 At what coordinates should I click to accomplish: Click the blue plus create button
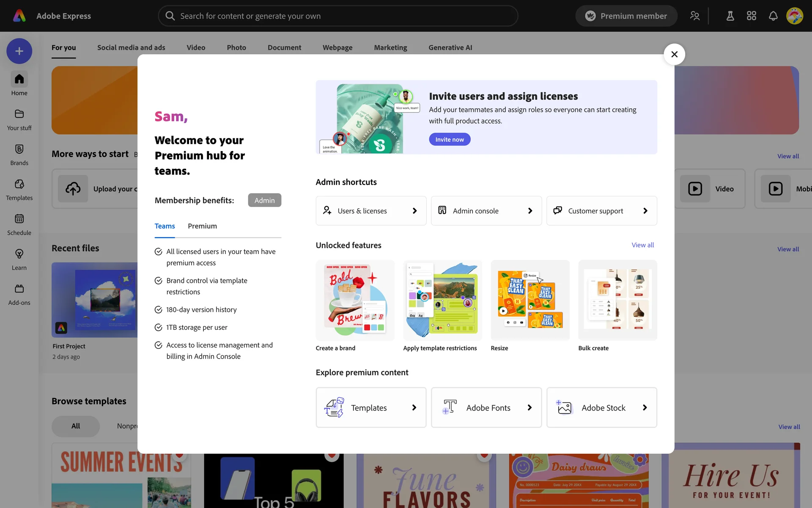pyautogui.click(x=19, y=51)
